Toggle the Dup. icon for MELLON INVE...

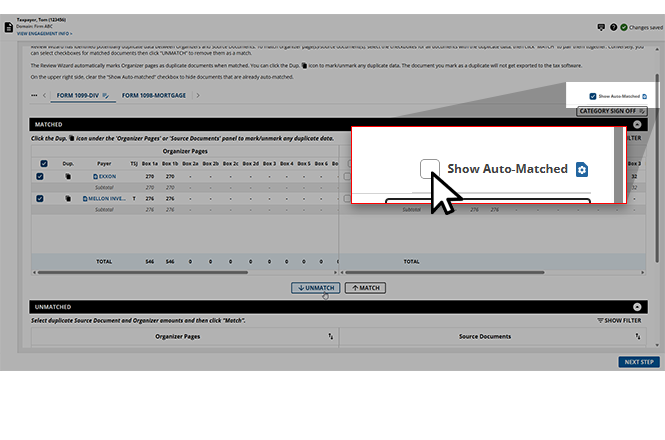pos(68,198)
